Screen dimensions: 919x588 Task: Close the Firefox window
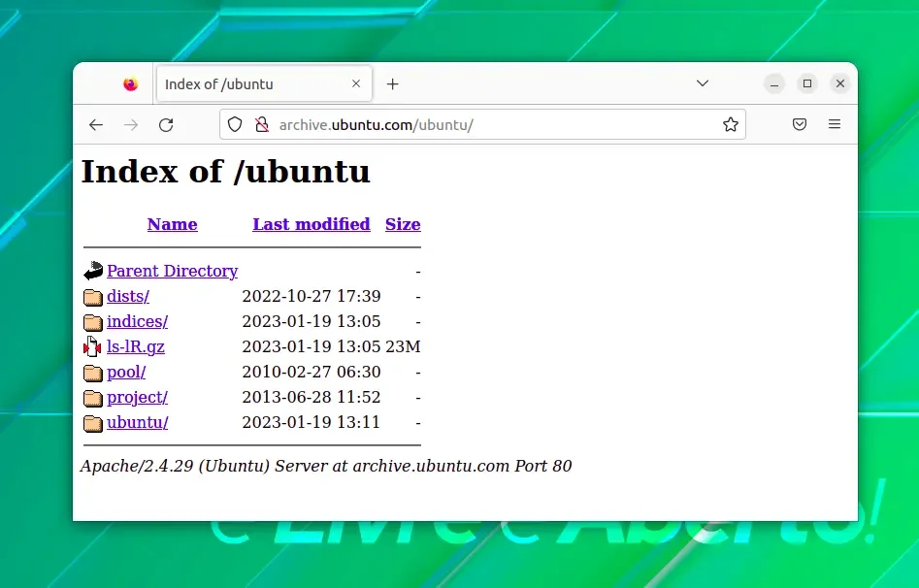(x=839, y=83)
